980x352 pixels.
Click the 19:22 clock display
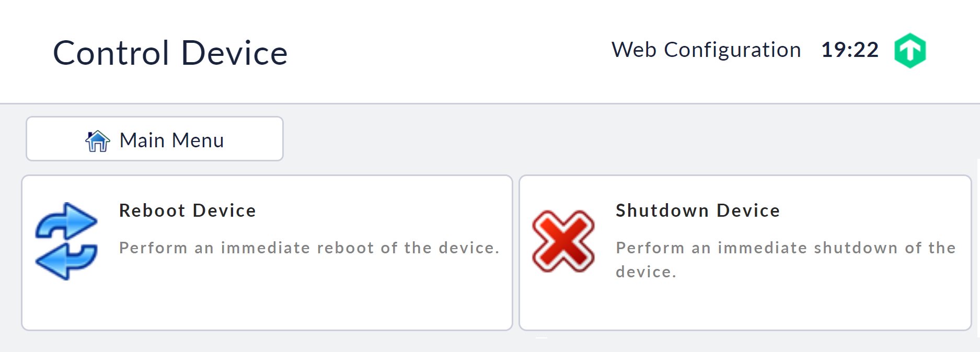(x=850, y=50)
